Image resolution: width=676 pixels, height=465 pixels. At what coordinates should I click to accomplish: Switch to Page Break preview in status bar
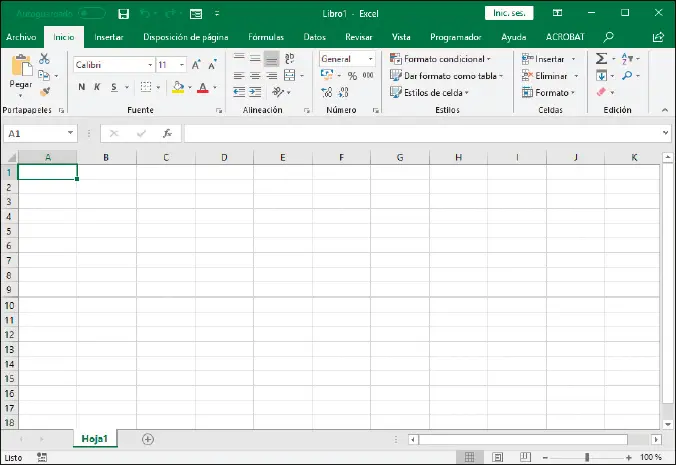click(x=525, y=457)
